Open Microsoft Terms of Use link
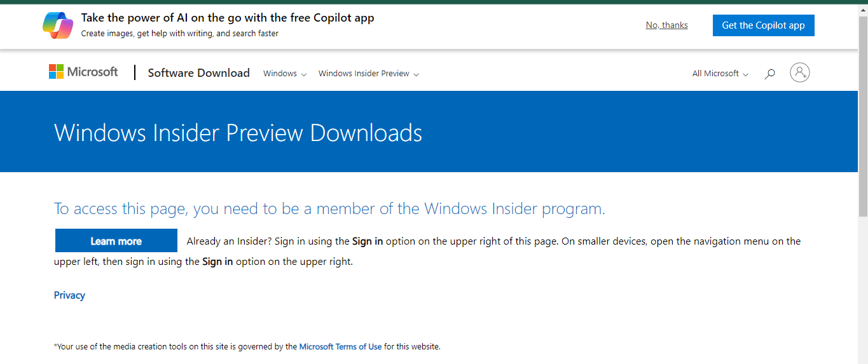Image resolution: width=868 pixels, height=364 pixels. tap(341, 347)
